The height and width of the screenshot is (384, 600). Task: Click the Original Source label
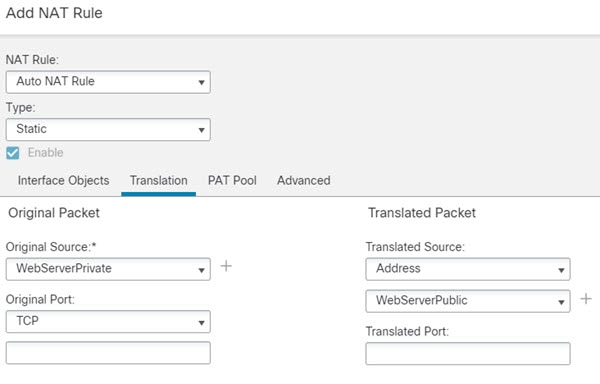[x=51, y=247]
